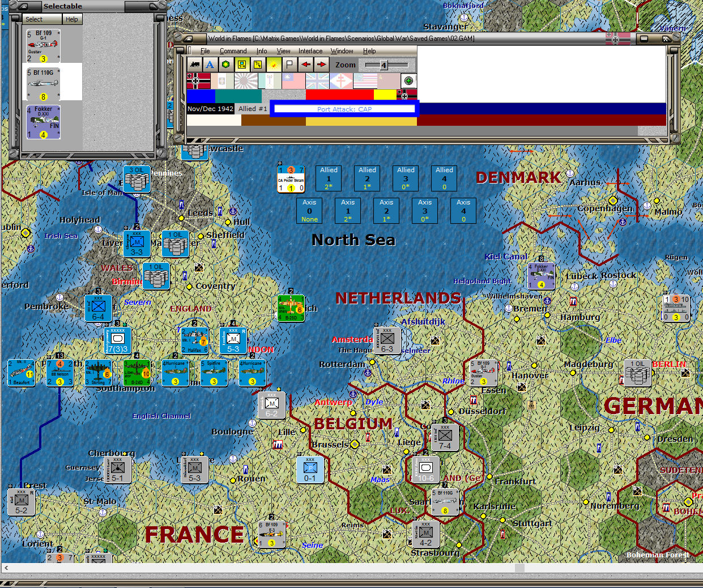Open the Info menu
This screenshot has height=588, width=703.
click(x=261, y=51)
